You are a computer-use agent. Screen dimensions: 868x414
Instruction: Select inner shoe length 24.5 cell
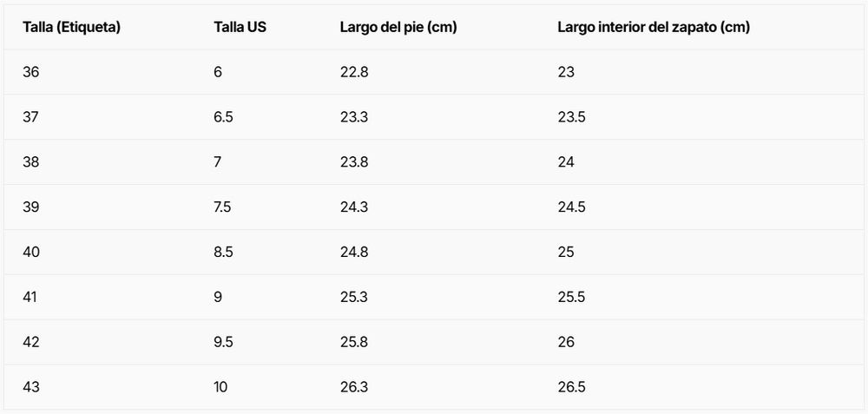click(571, 207)
